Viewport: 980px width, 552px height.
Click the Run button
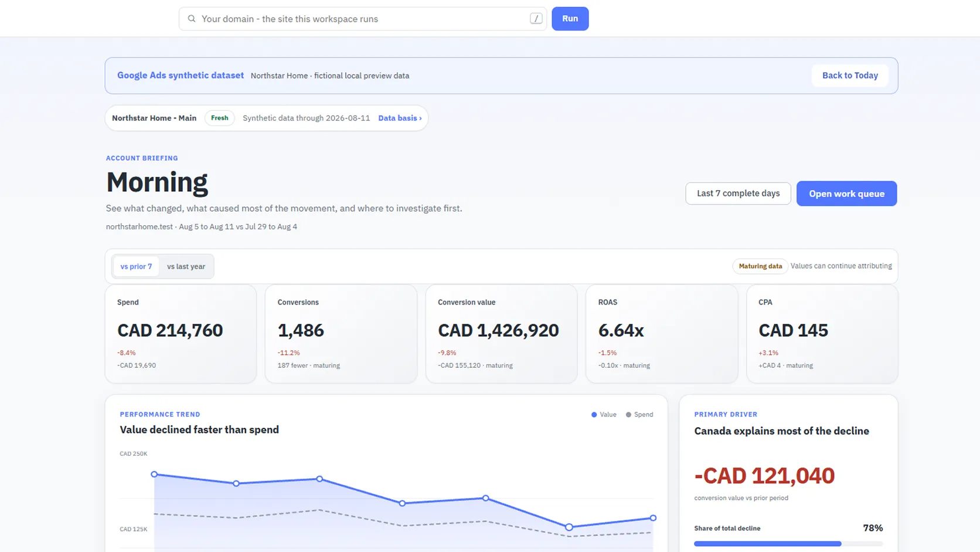tap(570, 19)
